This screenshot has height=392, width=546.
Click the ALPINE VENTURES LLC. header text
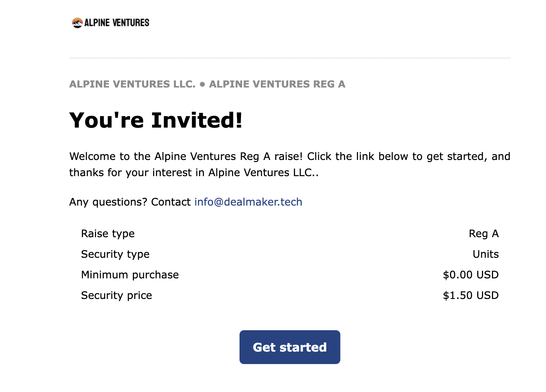[x=132, y=84]
